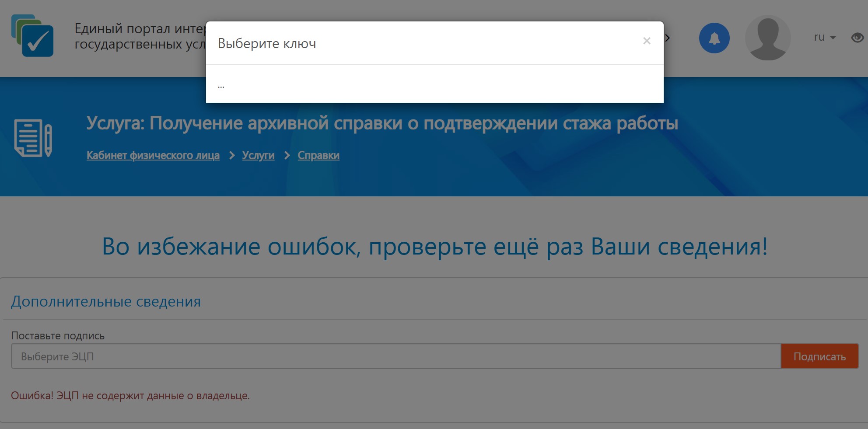Click the document-with-pen service icon
Viewport: 868px width, 429px height.
click(33, 138)
